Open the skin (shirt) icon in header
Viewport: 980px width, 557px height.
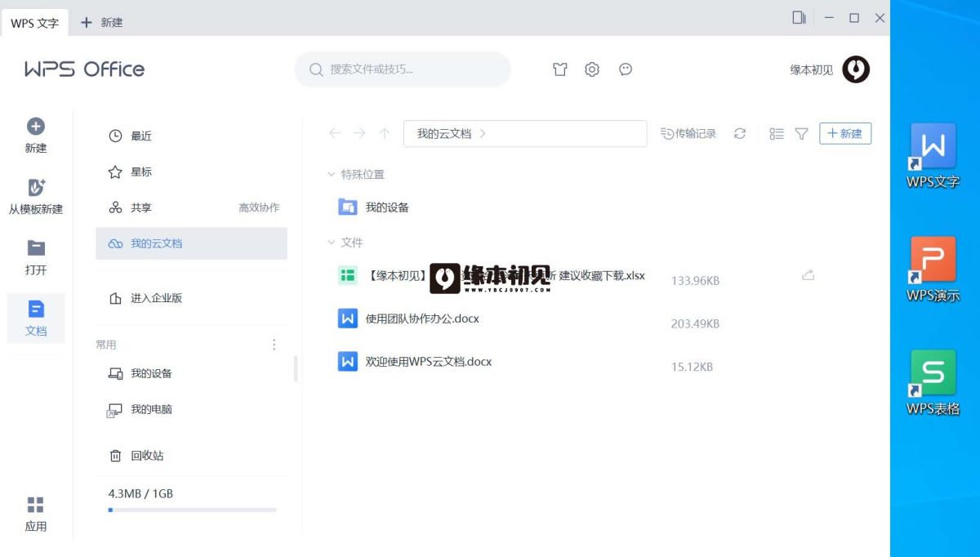(x=559, y=69)
